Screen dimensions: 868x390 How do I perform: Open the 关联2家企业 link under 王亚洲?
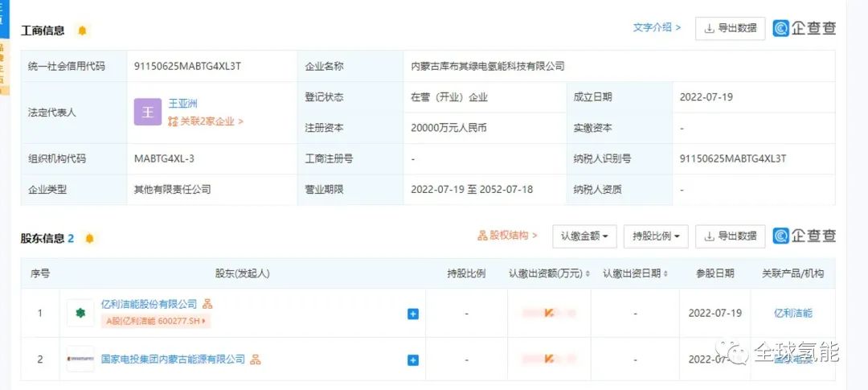[x=205, y=121]
